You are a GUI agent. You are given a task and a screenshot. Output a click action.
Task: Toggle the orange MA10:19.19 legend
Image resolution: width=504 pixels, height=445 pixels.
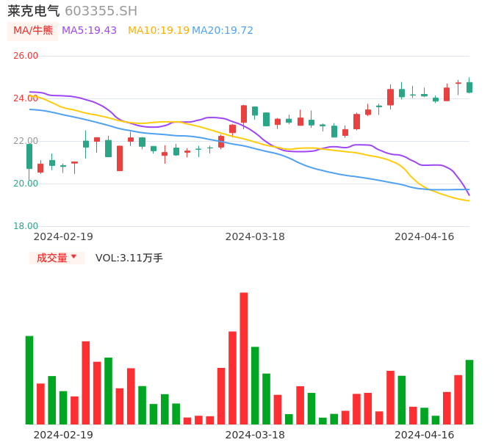(x=158, y=31)
